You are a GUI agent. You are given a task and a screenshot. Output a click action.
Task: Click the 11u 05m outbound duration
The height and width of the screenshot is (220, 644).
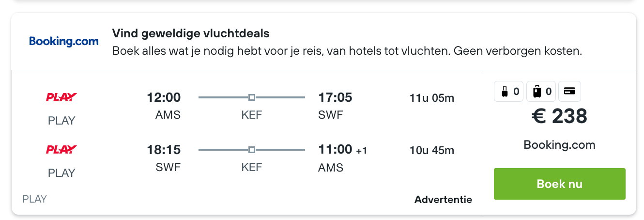click(432, 98)
